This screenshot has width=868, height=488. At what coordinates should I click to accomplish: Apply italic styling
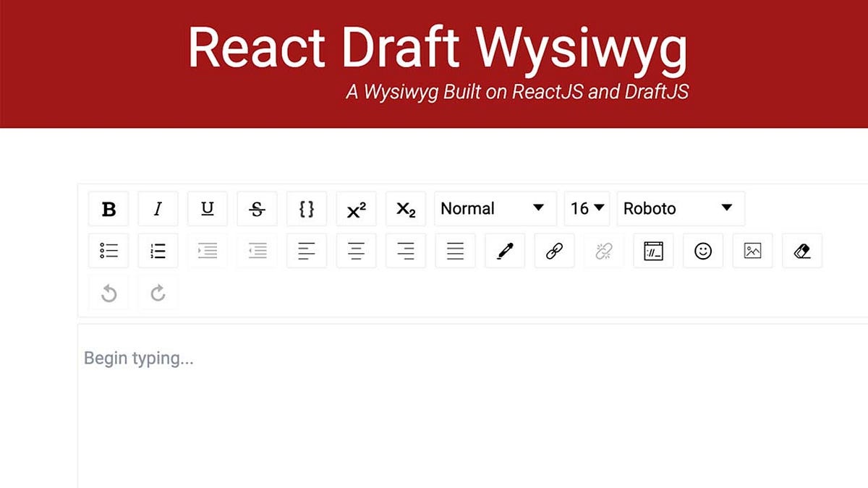(x=158, y=208)
